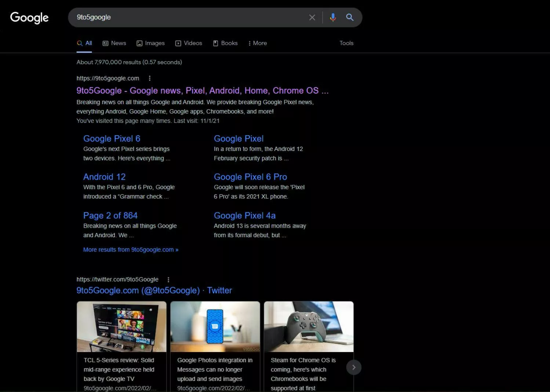550x392 pixels.
Task: Open the 9to5Google main result title
Action: point(203,91)
